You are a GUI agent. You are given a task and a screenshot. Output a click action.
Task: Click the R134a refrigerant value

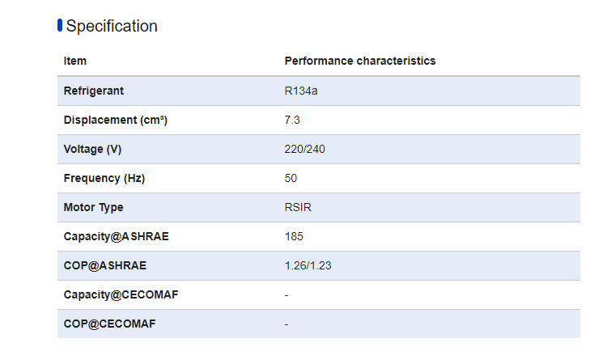point(301,91)
